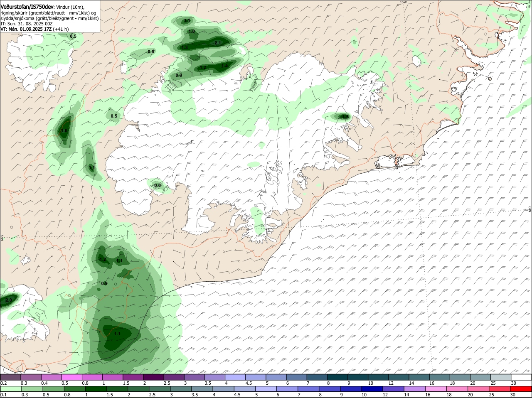Click the cross-hatched area on the map
Viewport: 532px width, 398px height.
click(170, 86)
